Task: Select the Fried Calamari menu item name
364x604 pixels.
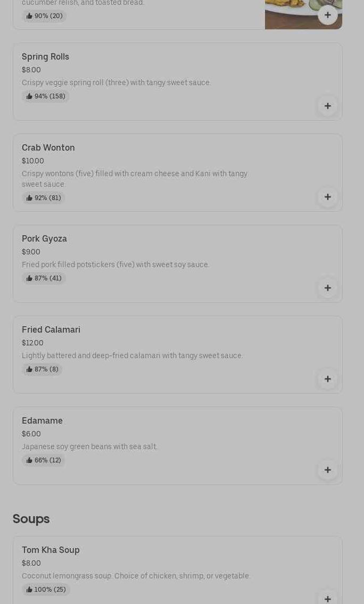Action: pos(51,329)
